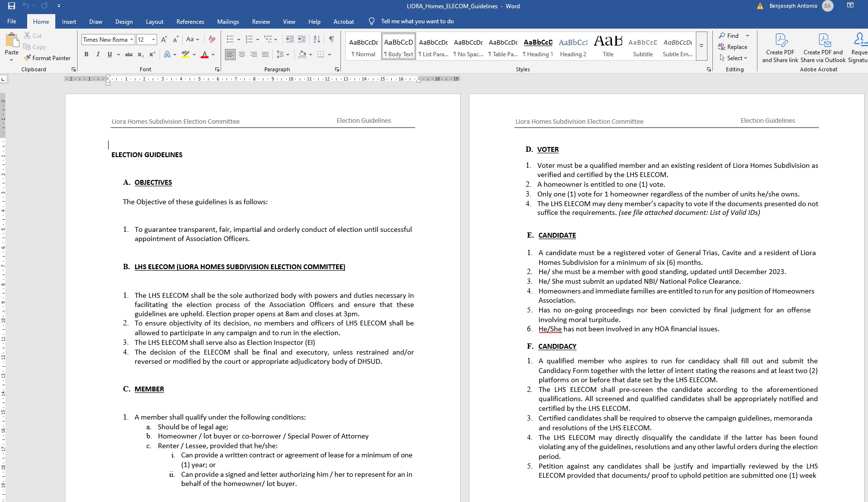Open the ribbon display options icon
Viewport: 868px width, 502px height.
[850, 5]
